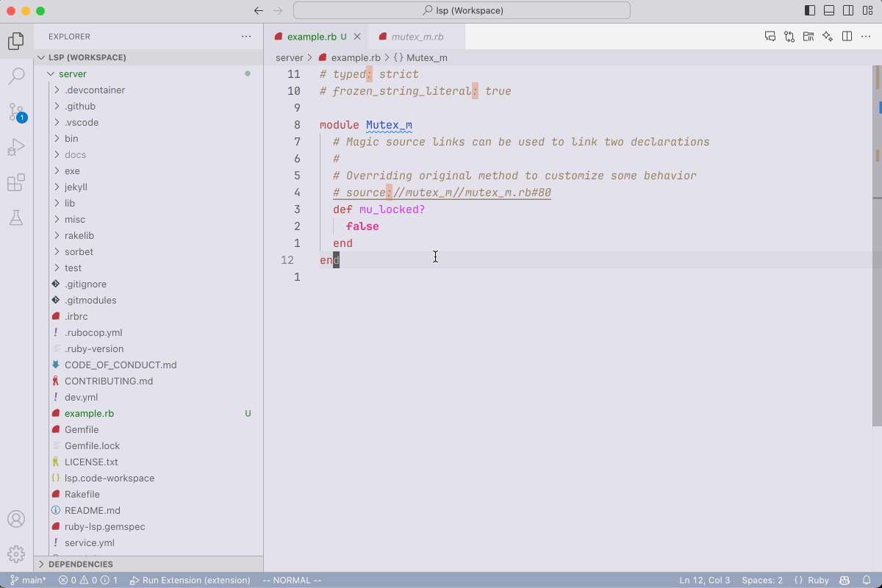Collapse the server folder
Image resolution: width=882 pixels, height=588 pixels.
148,73
